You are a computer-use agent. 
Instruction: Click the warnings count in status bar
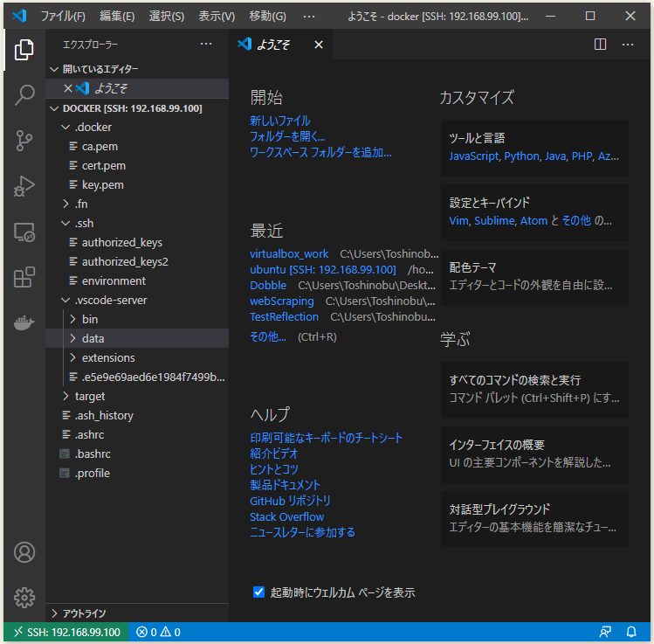170,633
